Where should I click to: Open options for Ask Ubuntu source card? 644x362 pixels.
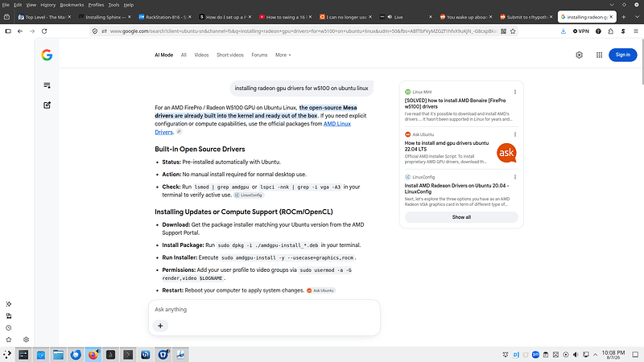coord(515,134)
